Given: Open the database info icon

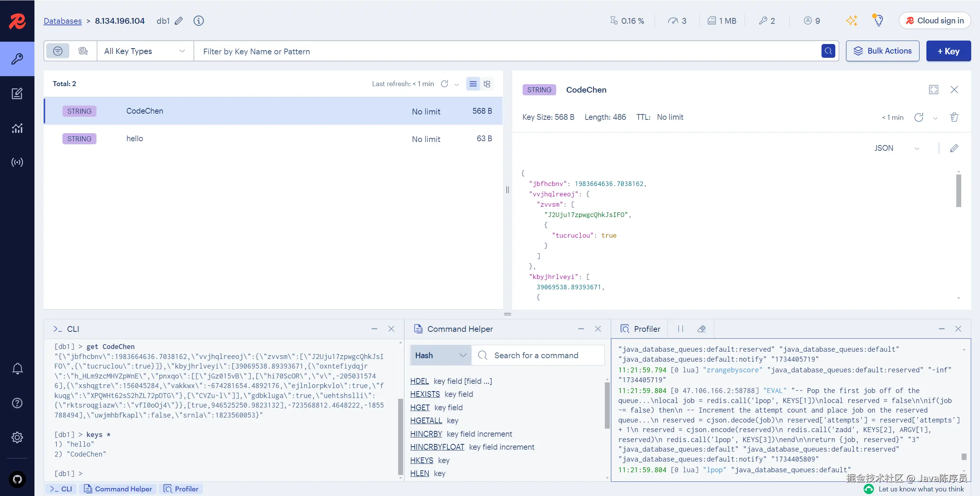Looking at the screenshot, I should (x=198, y=21).
